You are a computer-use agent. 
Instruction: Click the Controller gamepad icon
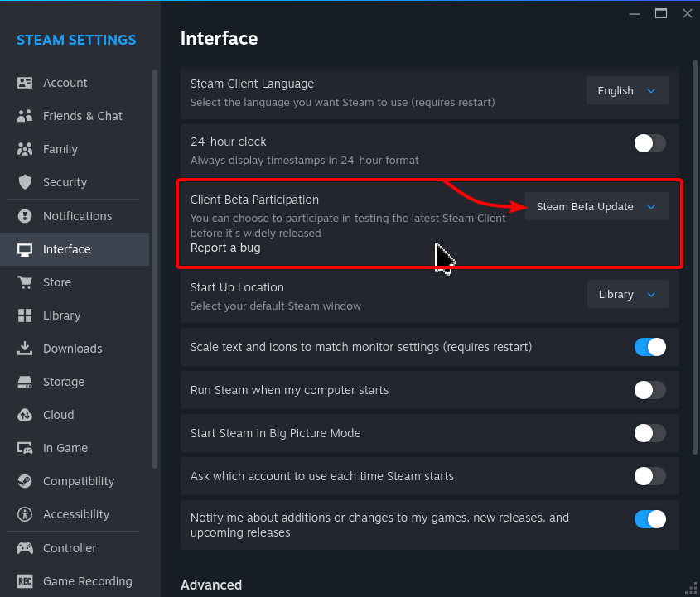[x=25, y=548]
